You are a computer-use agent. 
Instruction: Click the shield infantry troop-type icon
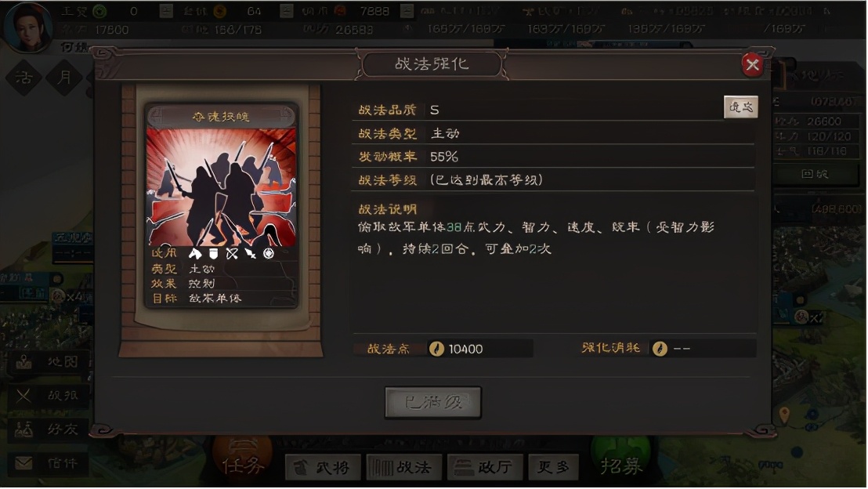click(x=213, y=254)
